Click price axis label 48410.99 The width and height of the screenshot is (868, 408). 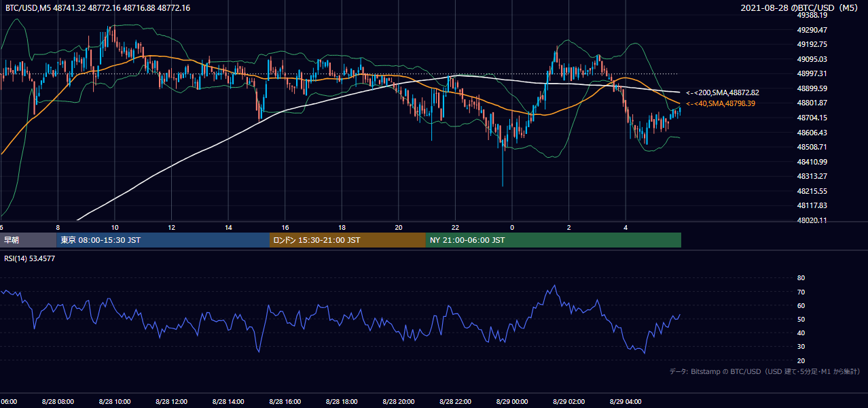(x=812, y=162)
